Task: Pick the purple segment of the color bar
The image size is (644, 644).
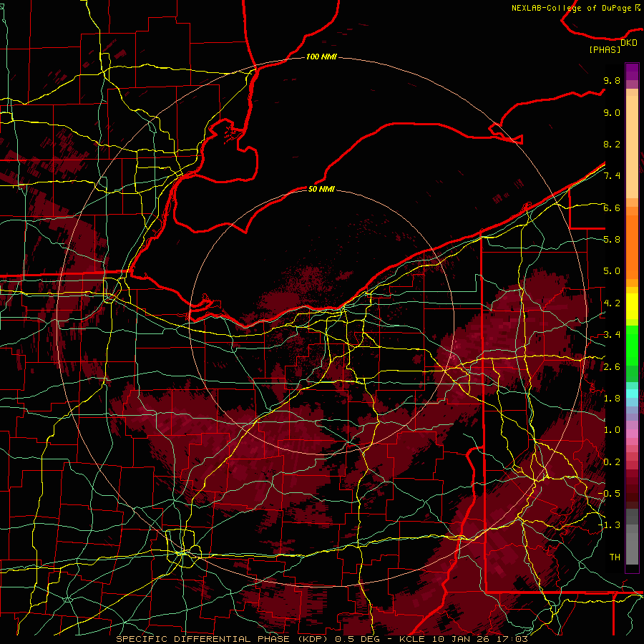Action: [632, 72]
